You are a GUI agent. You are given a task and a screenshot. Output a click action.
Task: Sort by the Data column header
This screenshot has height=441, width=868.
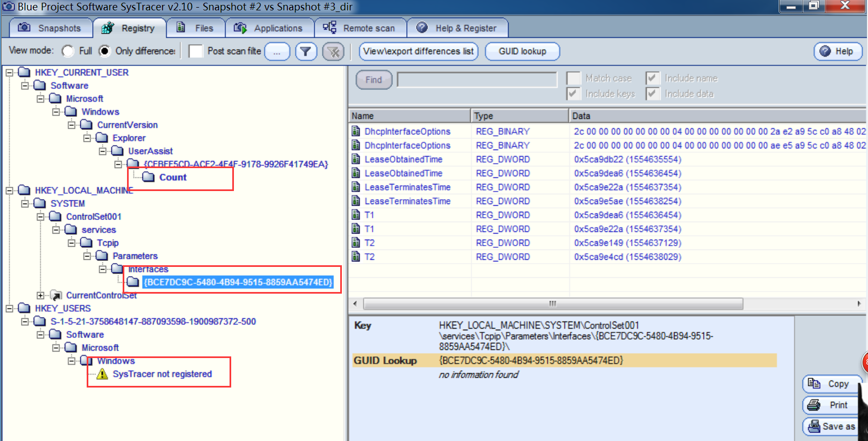click(x=718, y=116)
